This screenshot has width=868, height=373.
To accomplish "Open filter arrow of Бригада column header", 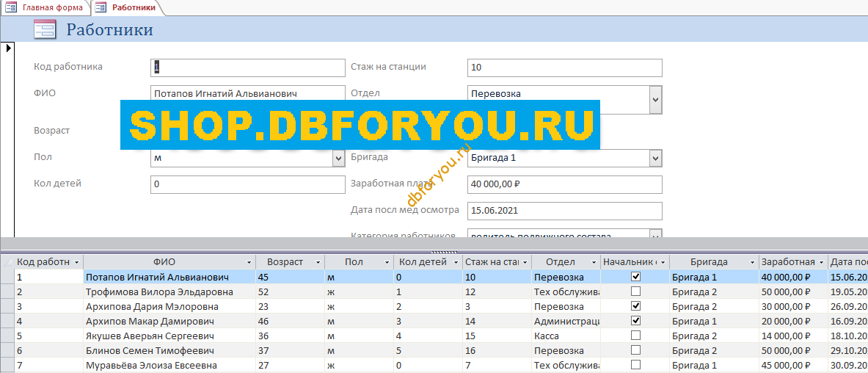I will tap(752, 263).
